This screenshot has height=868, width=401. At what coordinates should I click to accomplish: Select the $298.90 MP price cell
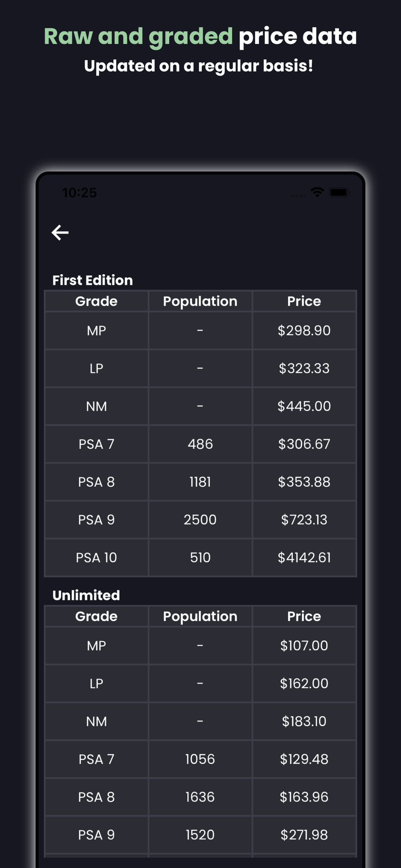[304, 331]
